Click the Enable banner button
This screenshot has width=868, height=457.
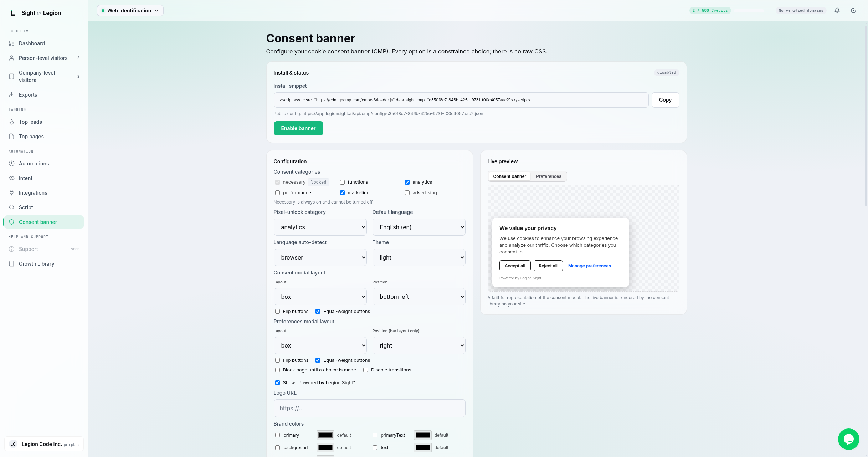pyautogui.click(x=298, y=128)
